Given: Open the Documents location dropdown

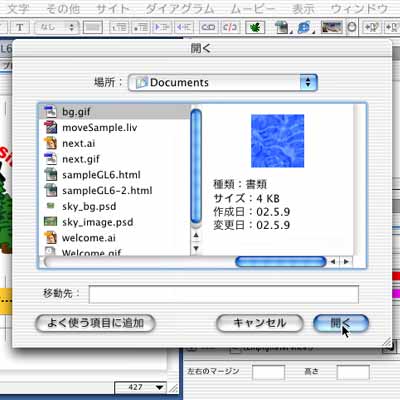Looking at the screenshot, I should pos(223,82).
